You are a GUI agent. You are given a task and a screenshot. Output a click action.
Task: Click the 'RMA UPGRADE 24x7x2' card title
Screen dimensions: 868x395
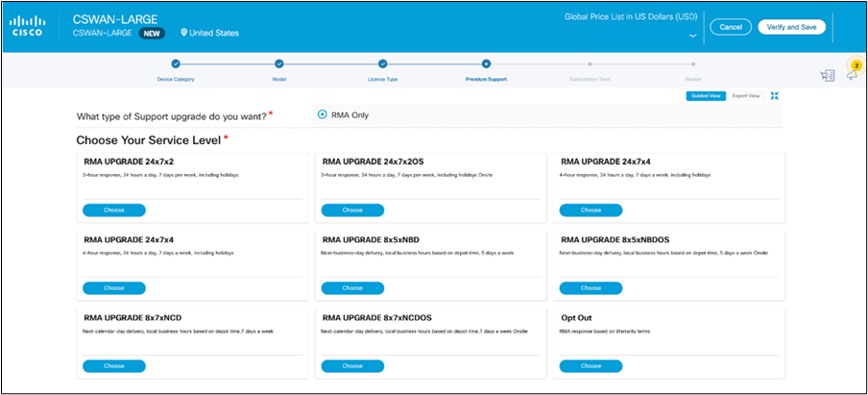[130, 161]
